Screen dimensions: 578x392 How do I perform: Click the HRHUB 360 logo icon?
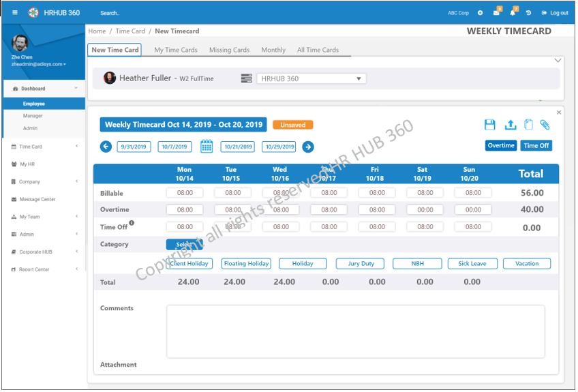pos(33,12)
